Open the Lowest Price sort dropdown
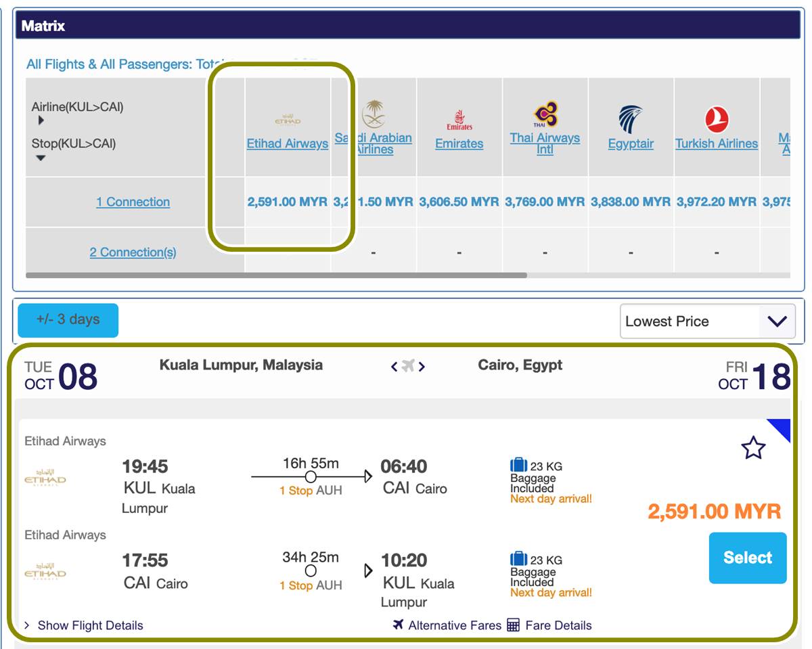The image size is (812, 649). click(x=708, y=321)
